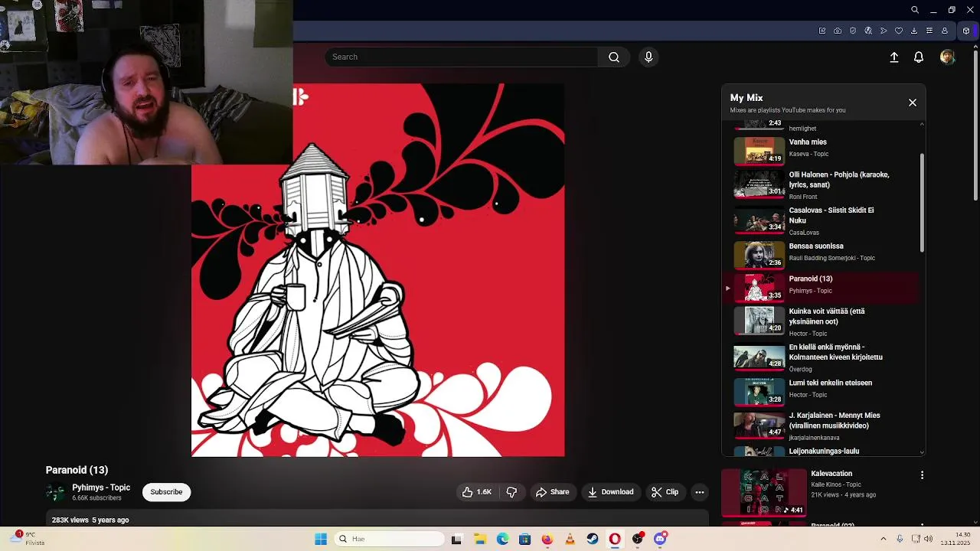Download the current video

[x=610, y=492]
